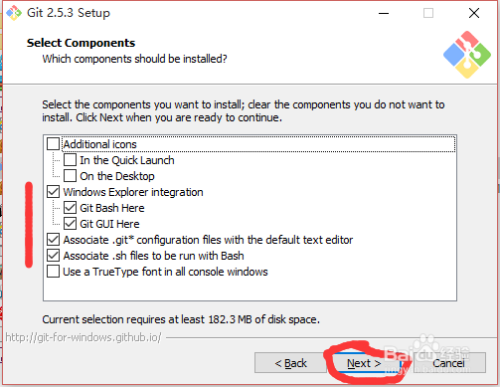This screenshot has height=387, width=500.
Task: Uncheck Windows Explorer integration
Action: tap(53, 192)
